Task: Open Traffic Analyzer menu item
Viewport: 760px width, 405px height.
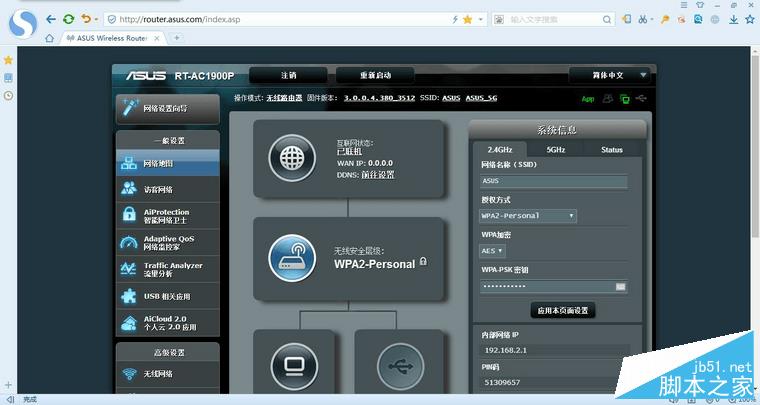Action: [x=168, y=269]
